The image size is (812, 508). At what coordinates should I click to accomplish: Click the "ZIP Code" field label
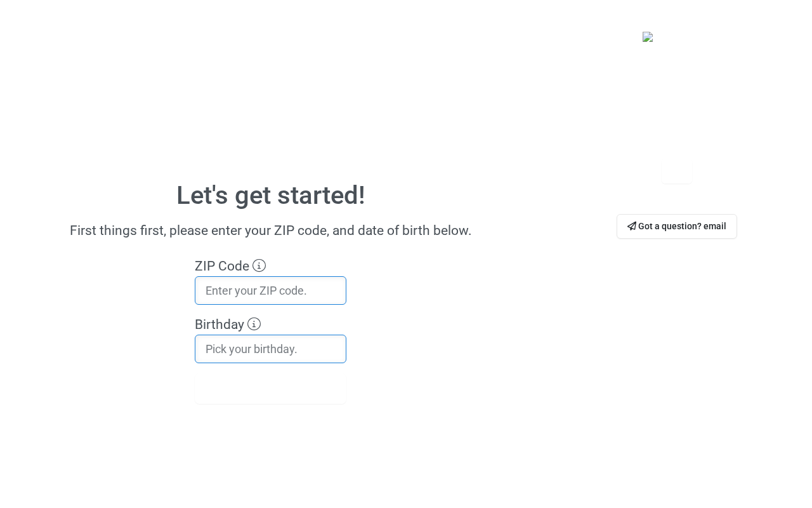pos(222,266)
